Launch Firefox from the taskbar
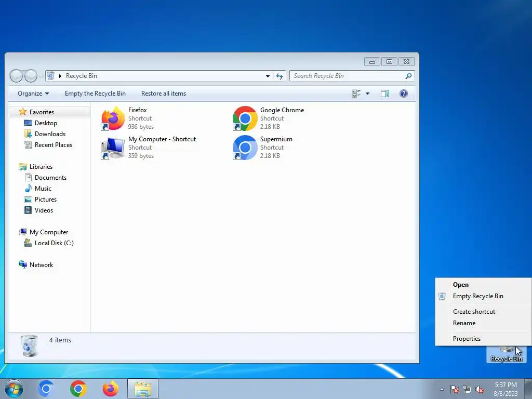This screenshot has width=532, height=399. tap(111, 389)
